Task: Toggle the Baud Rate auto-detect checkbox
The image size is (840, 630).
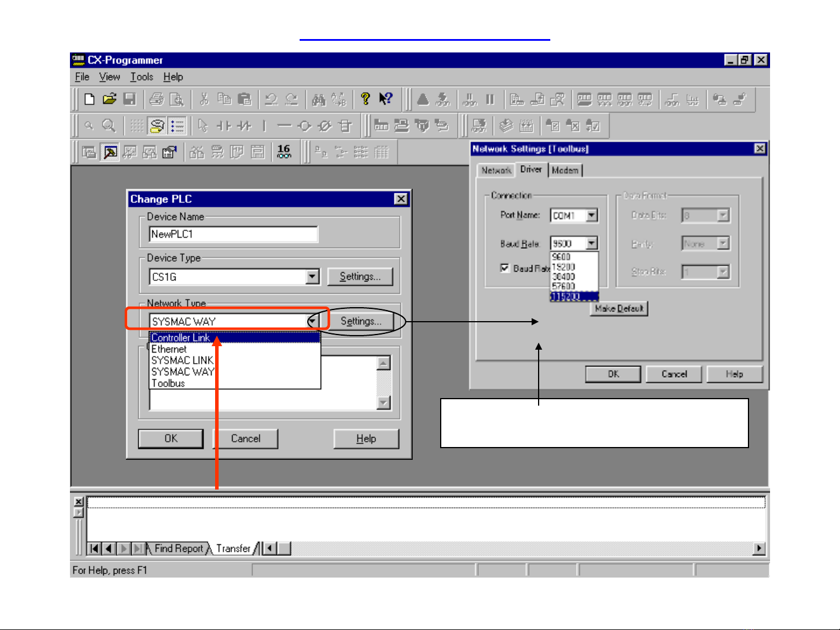Action: [505, 268]
